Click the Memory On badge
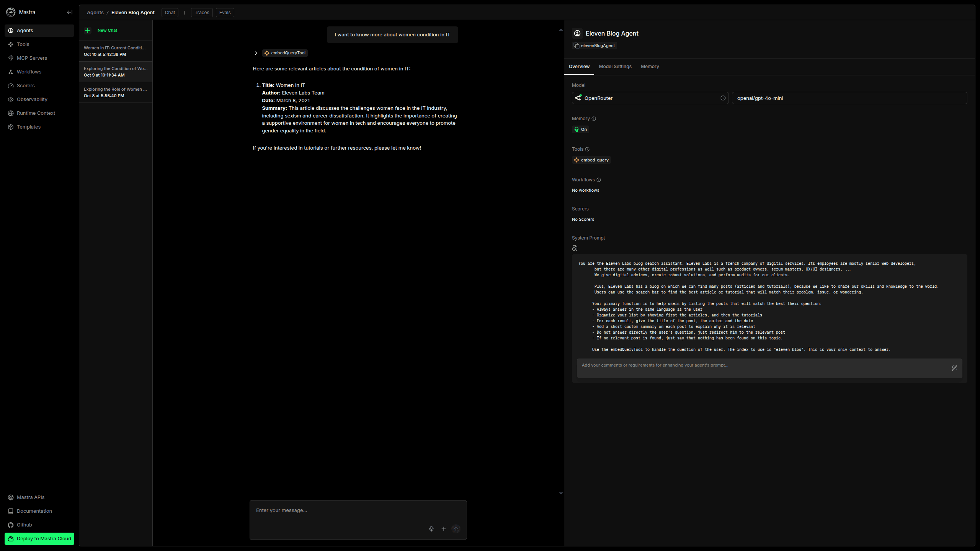The width and height of the screenshot is (980, 551). 580,129
